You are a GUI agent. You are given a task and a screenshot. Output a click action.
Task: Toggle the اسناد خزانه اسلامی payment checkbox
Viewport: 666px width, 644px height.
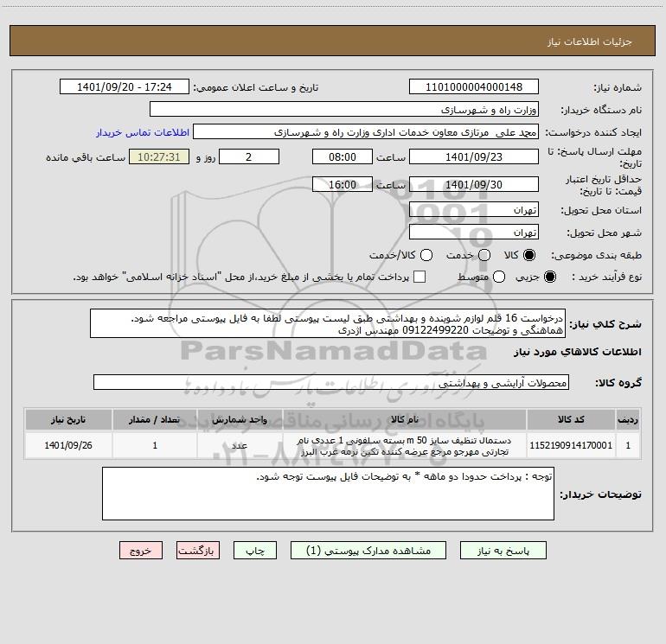tap(419, 277)
